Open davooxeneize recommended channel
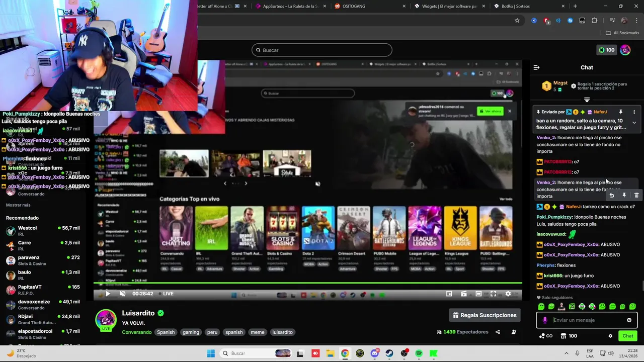Screen dimensions: 644x362 pos(43,305)
